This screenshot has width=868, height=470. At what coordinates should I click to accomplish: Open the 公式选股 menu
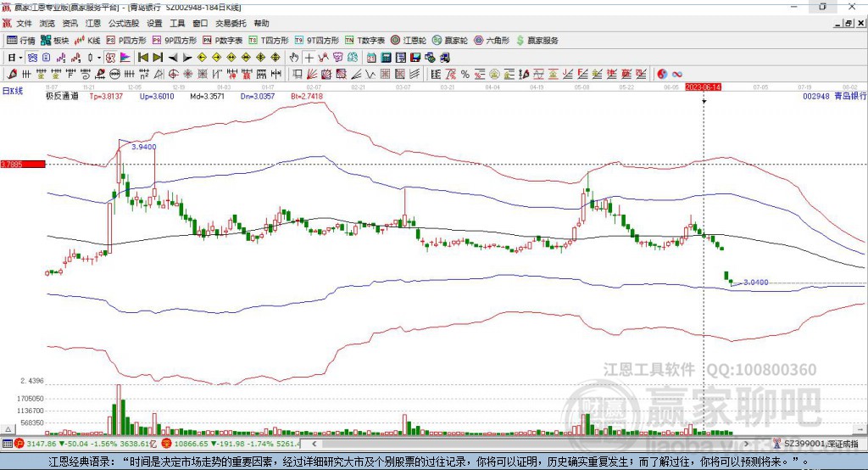(124, 23)
